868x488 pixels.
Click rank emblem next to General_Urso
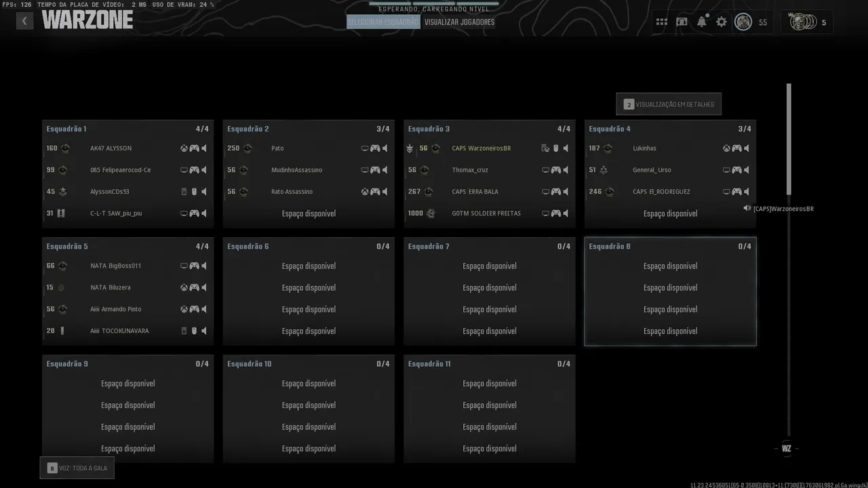pos(604,170)
